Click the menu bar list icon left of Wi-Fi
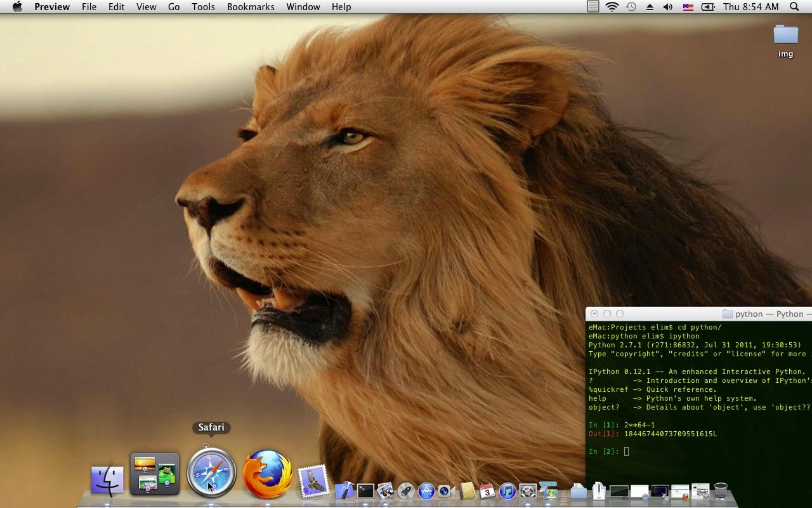 593,7
